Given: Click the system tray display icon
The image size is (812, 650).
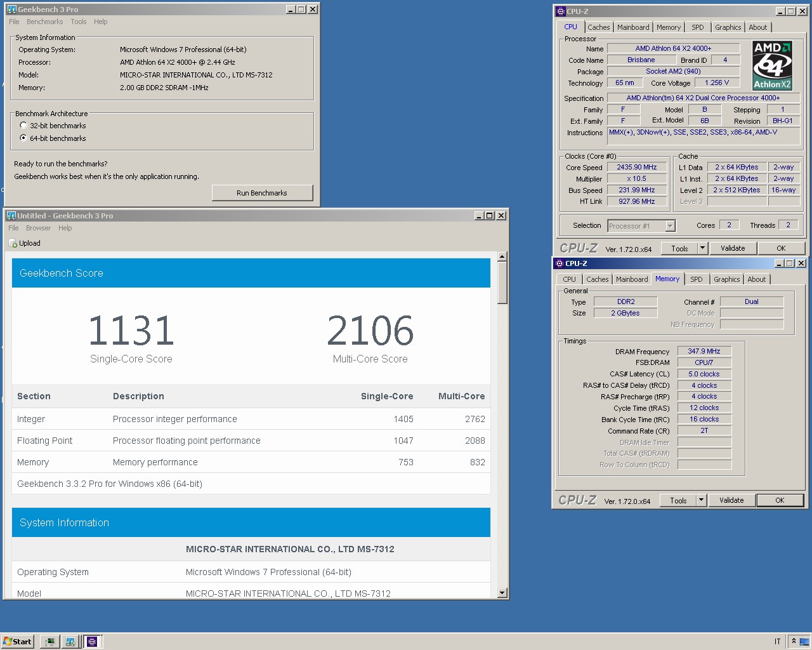Looking at the screenshot, I should (x=804, y=641).
